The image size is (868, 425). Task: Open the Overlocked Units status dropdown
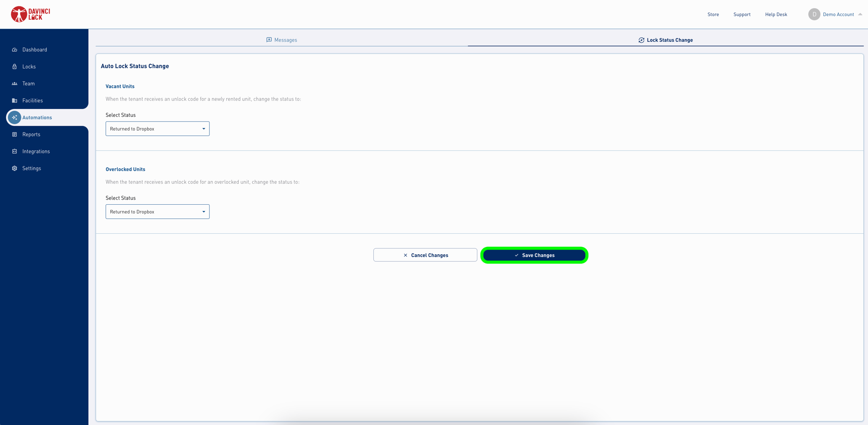[x=157, y=211]
